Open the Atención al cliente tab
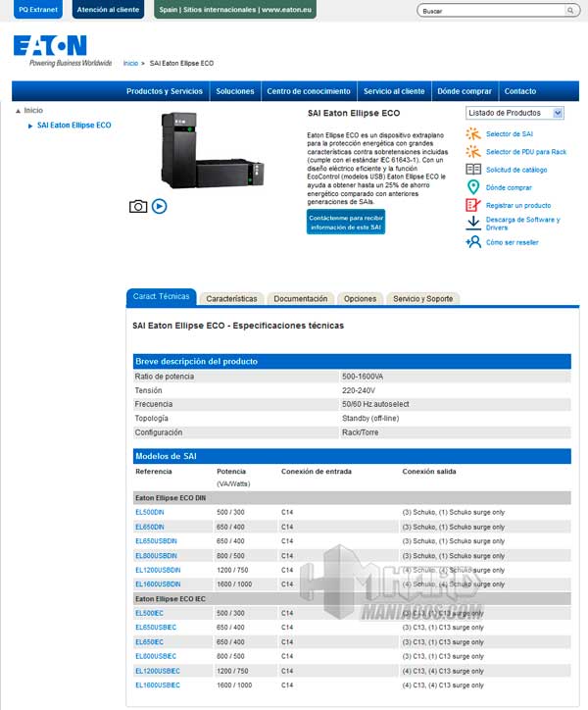 [108, 10]
